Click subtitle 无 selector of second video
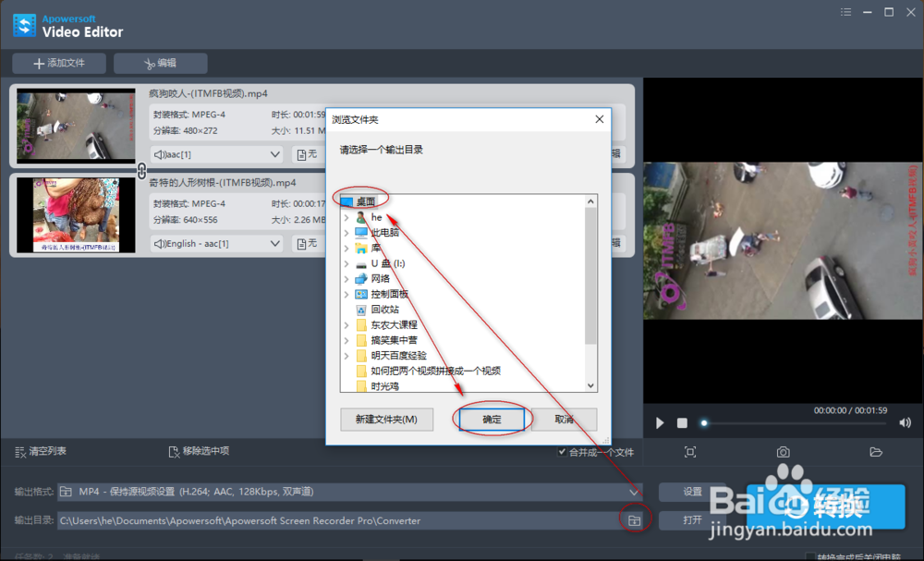Image resolution: width=924 pixels, height=561 pixels. tap(307, 243)
